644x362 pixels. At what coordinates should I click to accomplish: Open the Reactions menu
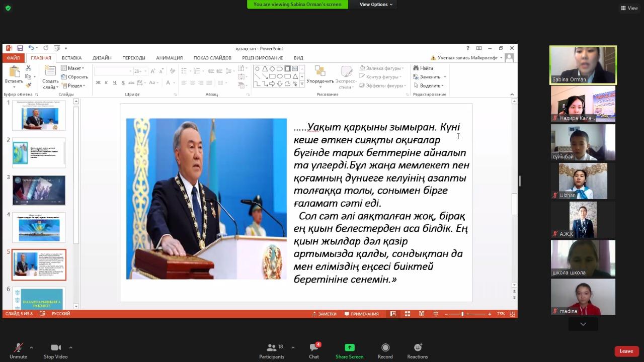418,347
